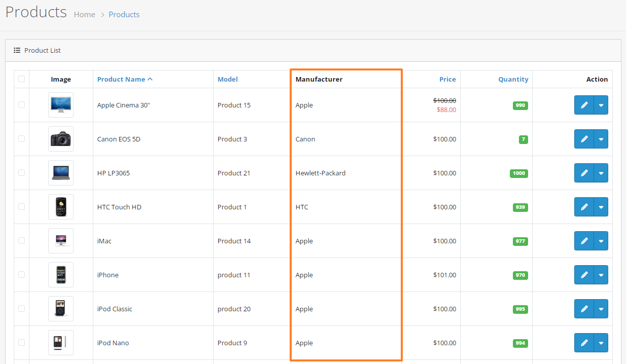Go to Home breadcrumb
626x364 pixels.
[85, 14]
